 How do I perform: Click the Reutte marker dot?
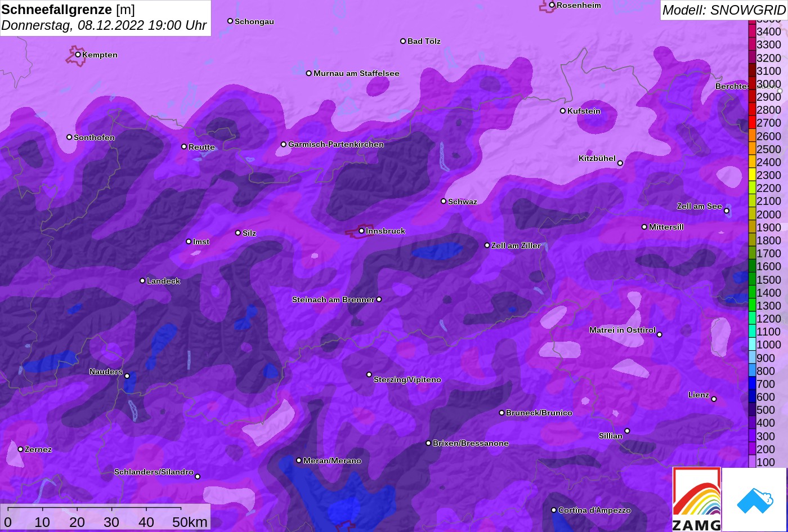click(184, 146)
